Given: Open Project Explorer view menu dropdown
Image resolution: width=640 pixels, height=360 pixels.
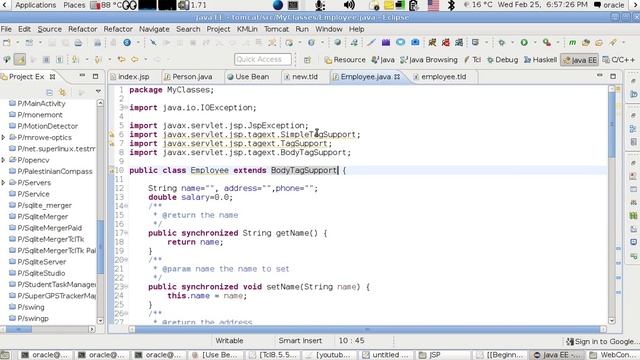Looking at the screenshot, I should pos(98,91).
